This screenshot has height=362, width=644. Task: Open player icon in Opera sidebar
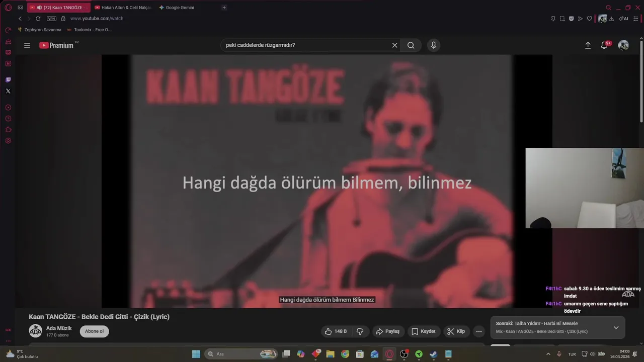[8, 108]
